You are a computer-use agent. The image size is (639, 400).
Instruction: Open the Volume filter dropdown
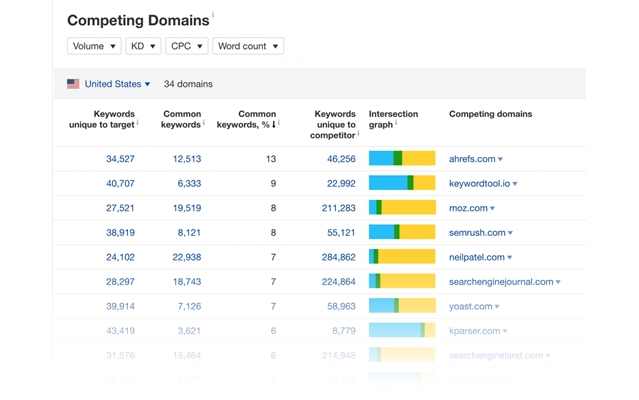coord(94,46)
